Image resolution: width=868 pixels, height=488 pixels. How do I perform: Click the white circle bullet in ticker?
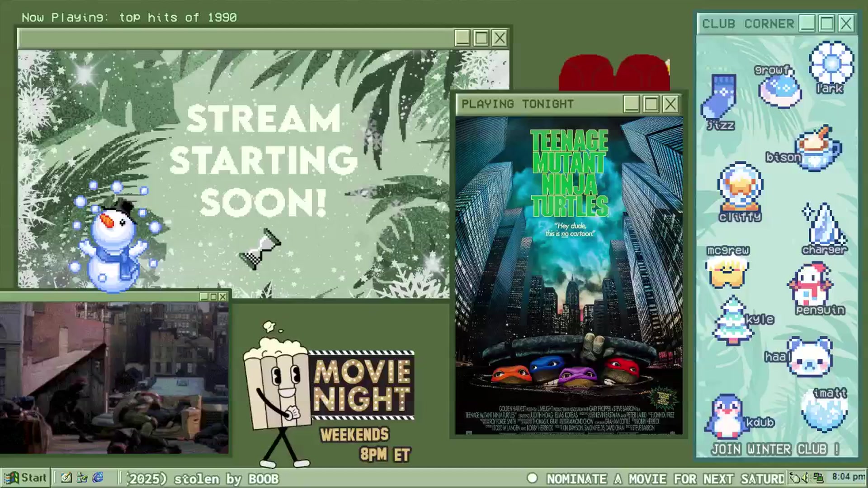(532, 478)
